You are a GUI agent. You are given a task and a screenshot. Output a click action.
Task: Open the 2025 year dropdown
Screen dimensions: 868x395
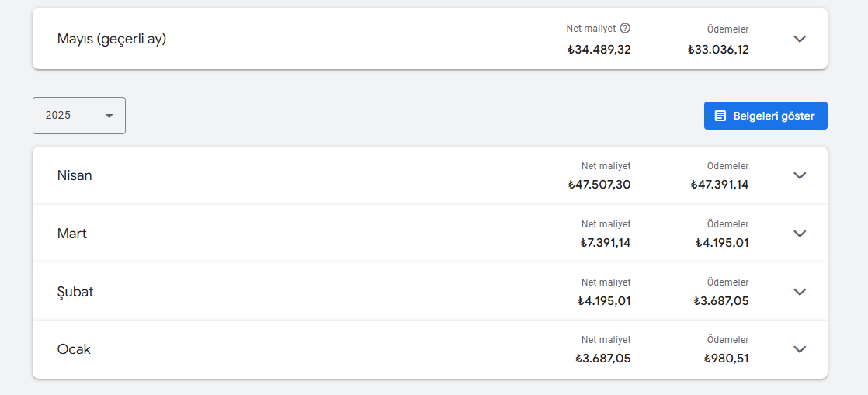point(79,116)
